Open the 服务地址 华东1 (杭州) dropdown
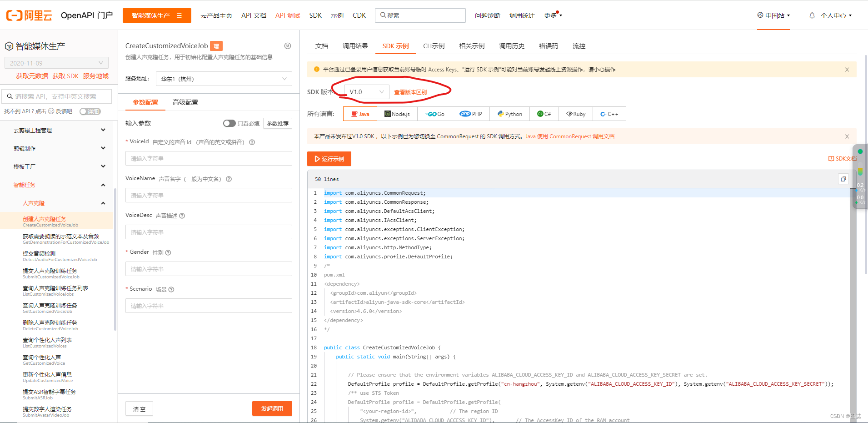Viewport: 868px width, 423px height. [x=224, y=79]
